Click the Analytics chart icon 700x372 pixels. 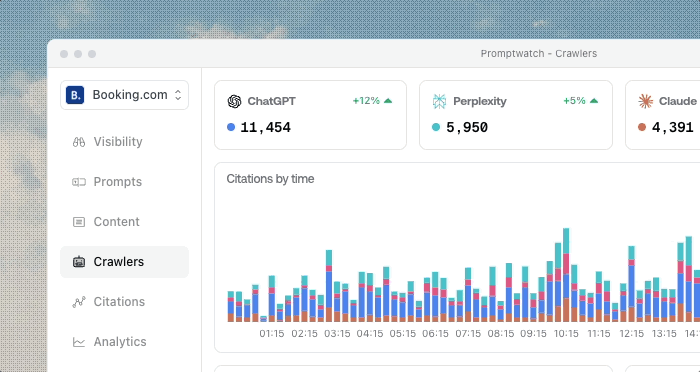tap(79, 342)
